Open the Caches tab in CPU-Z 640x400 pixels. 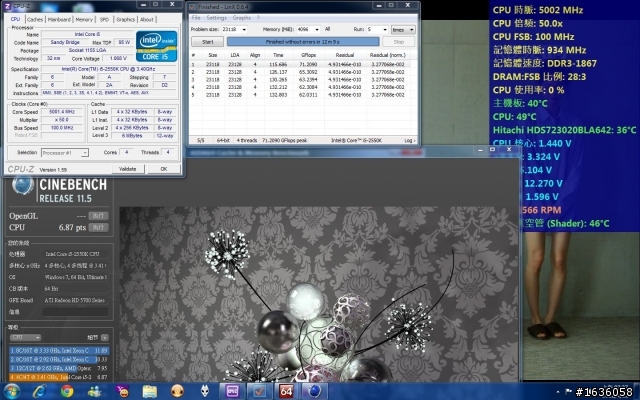tap(35, 19)
